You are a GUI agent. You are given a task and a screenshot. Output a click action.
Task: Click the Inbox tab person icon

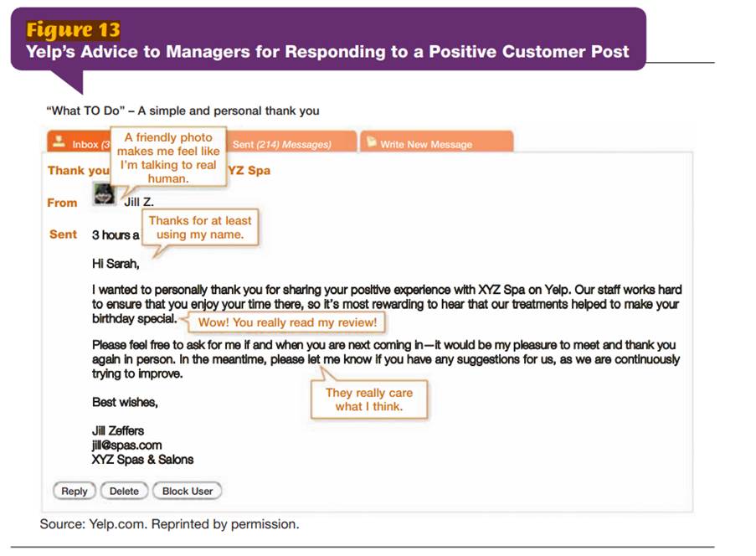(x=59, y=142)
